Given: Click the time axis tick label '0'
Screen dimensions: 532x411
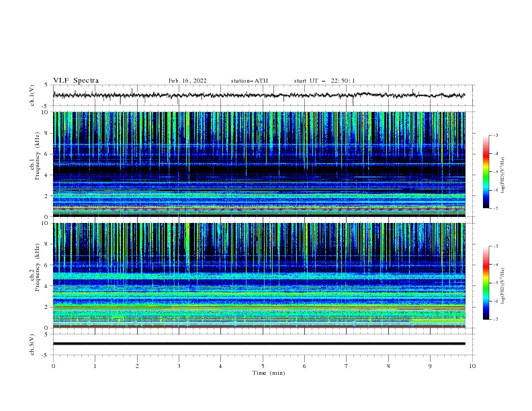Looking at the screenshot, I should tap(53, 366).
